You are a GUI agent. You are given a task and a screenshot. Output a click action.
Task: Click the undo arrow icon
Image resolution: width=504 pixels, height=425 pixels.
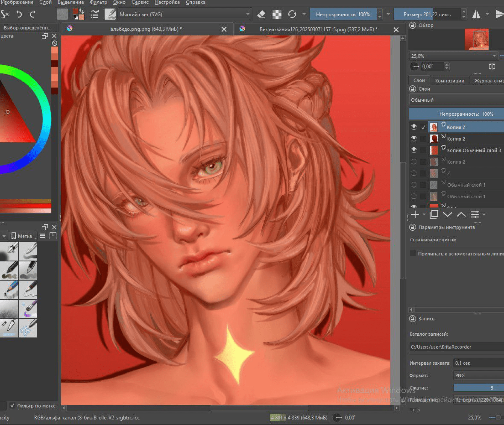click(19, 14)
